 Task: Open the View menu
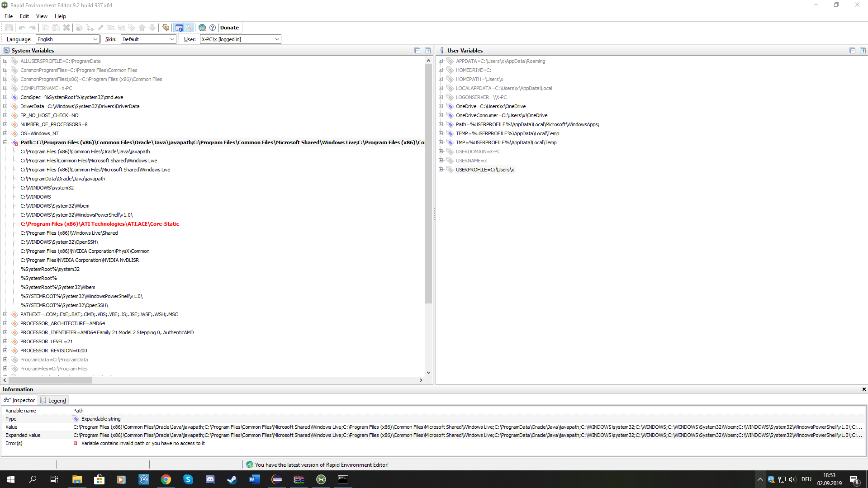[42, 16]
